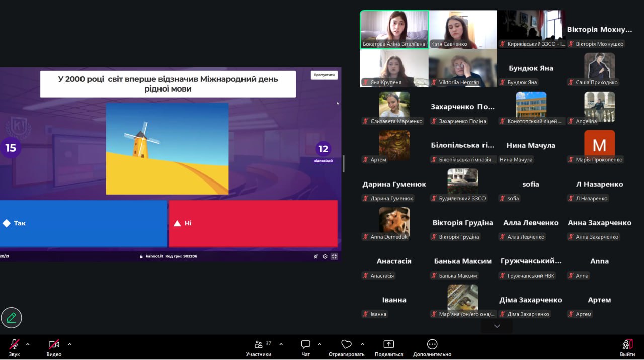The width and height of the screenshot is (644, 360).
Task: Open the Чат chat panel
Action: (305, 345)
